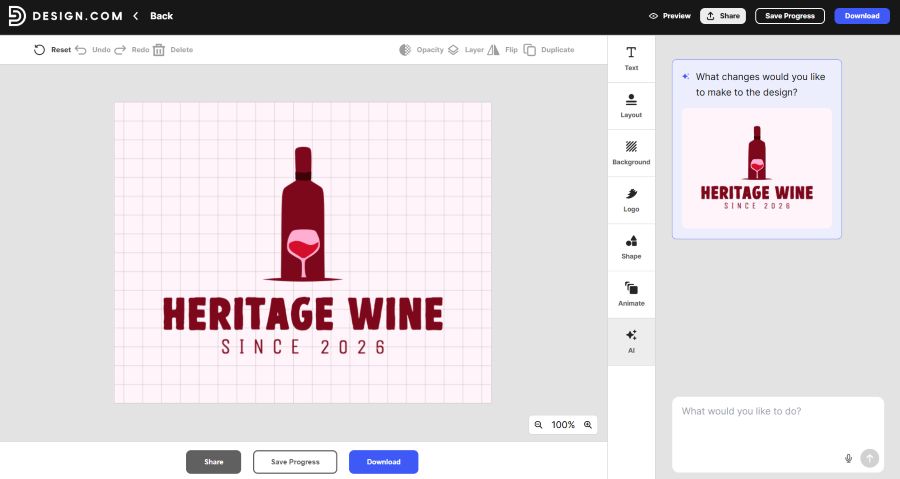Click the bottom blue Download button
This screenshot has width=900, height=479.
[x=383, y=462]
